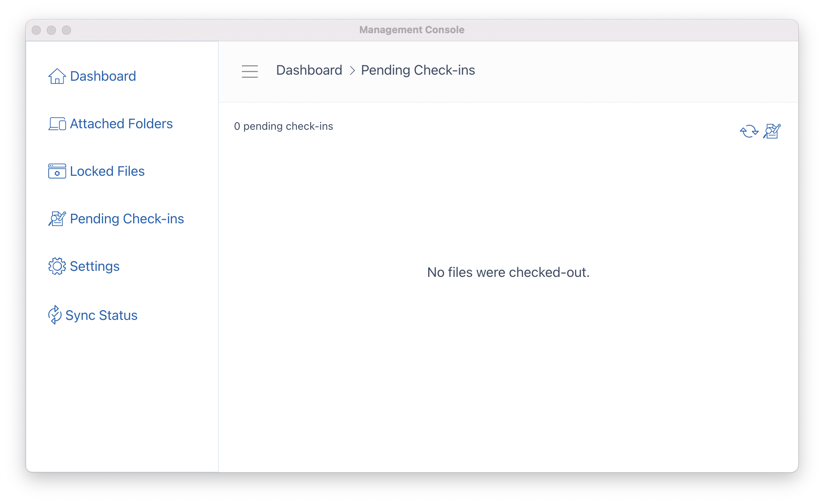Click the Management Console title text
This screenshot has height=504, width=824.
(x=412, y=30)
